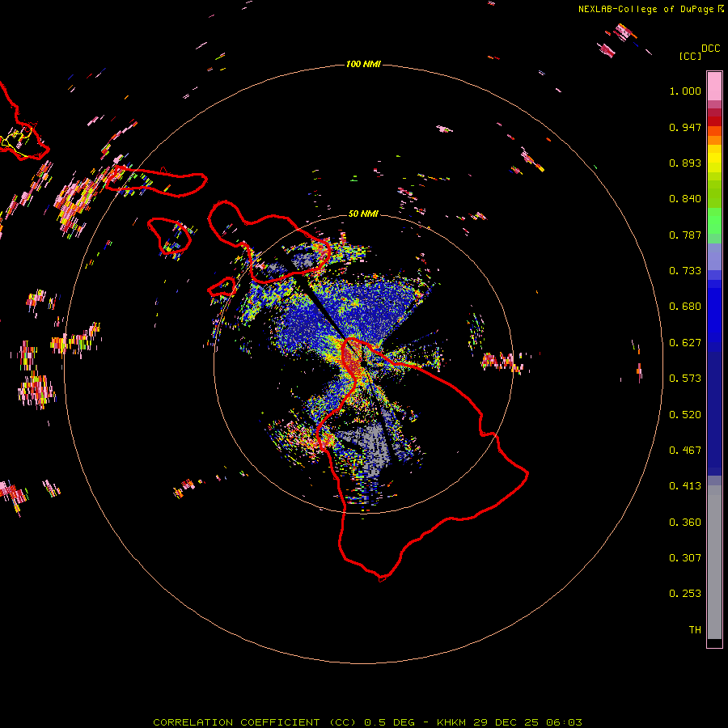Click the 0.627 scale value
The width and height of the screenshot is (728, 728).
click(685, 343)
